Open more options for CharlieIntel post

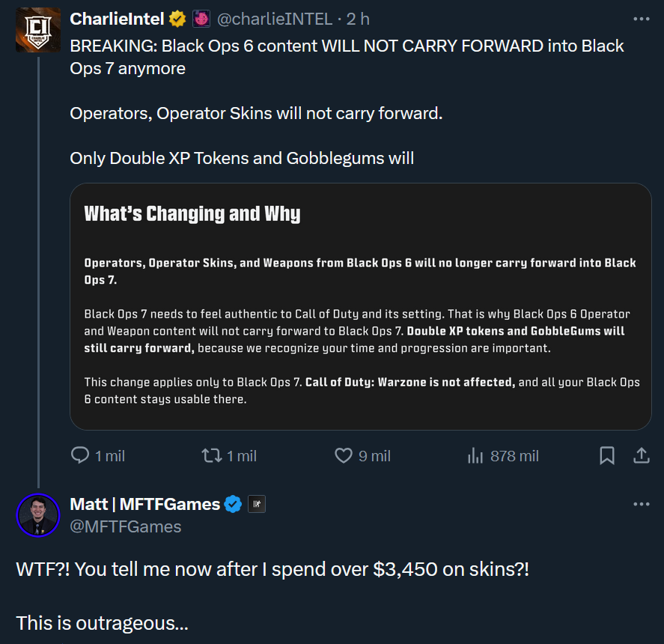pyautogui.click(x=642, y=19)
